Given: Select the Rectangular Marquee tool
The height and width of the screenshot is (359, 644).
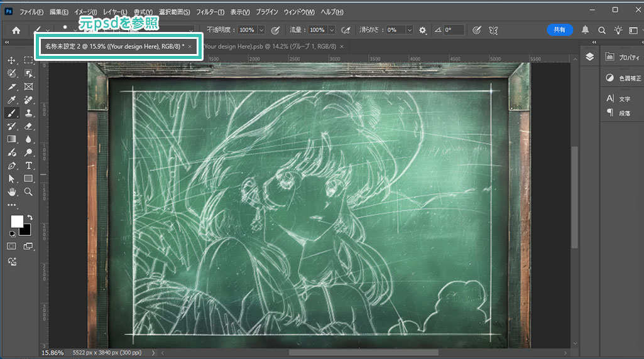Looking at the screenshot, I should (28, 60).
